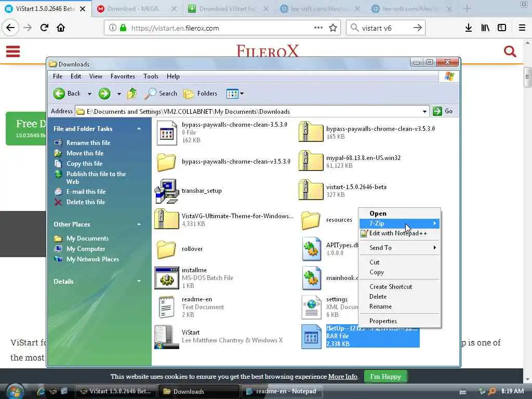The height and width of the screenshot is (399, 532).
Task: Open the Tools menu
Action: point(151,76)
